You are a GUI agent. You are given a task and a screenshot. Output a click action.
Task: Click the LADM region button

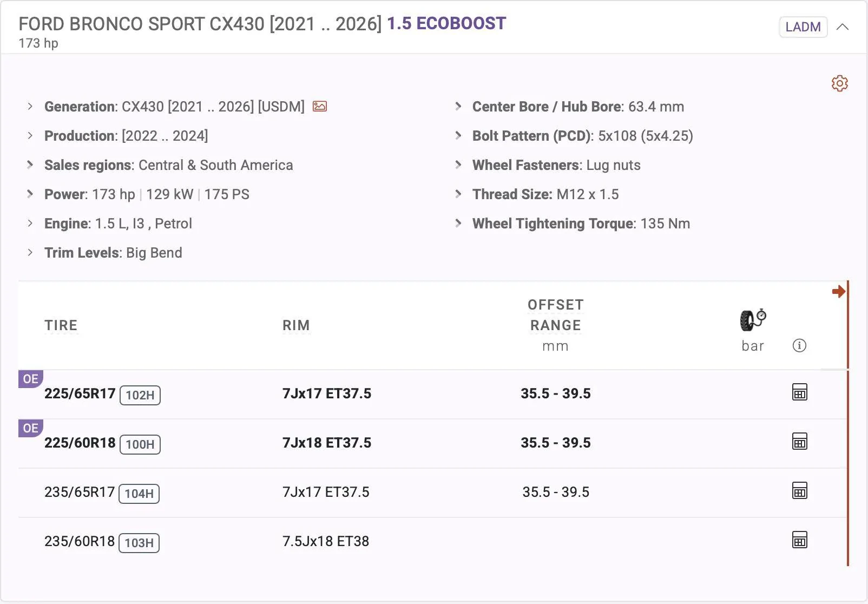point(803,27)
